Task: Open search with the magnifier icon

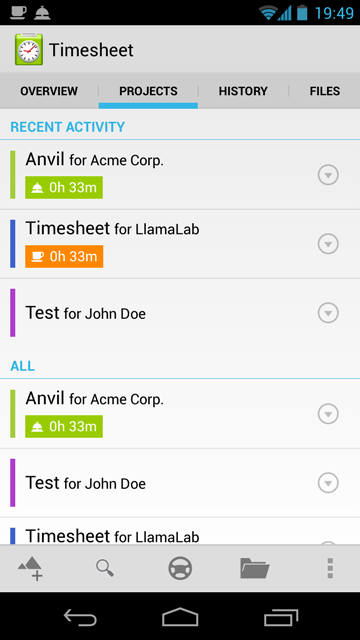Action: point(105,568)
